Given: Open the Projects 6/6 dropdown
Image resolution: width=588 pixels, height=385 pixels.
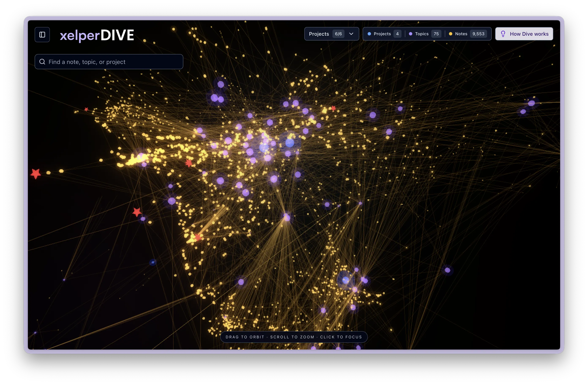Looking at the screenshot, I should click(x=331, y=34).
